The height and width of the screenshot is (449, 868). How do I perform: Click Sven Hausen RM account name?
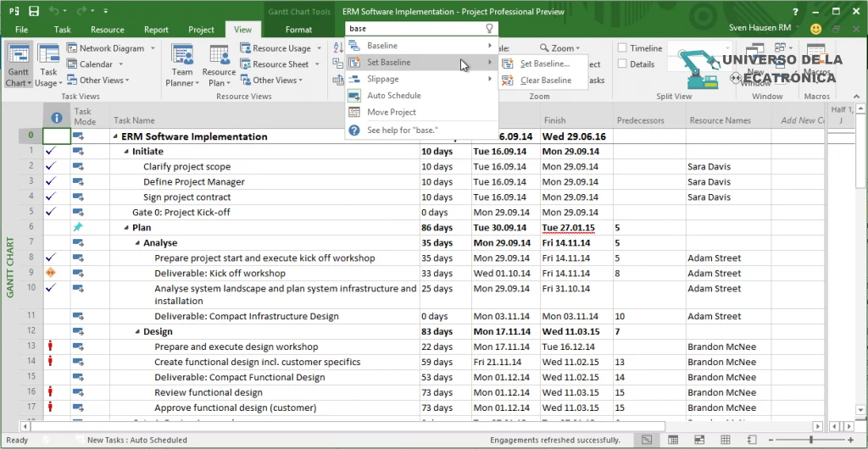coord(760,28)
